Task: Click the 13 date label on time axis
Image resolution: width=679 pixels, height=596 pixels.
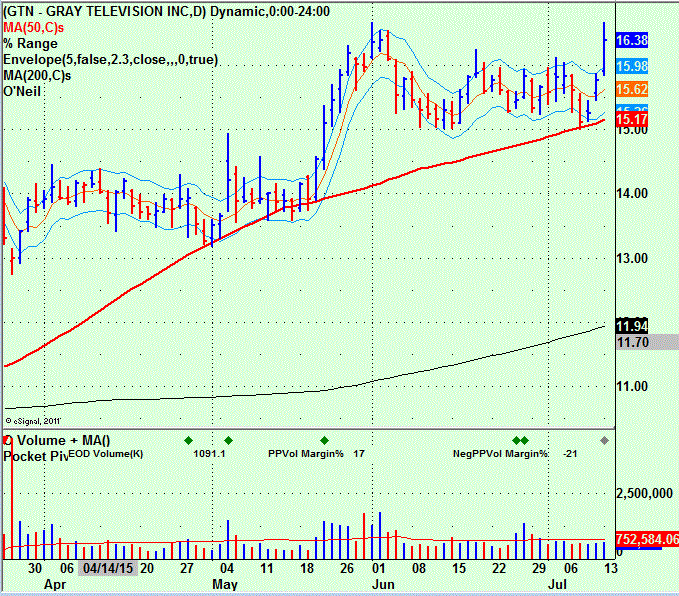Action: pyautogui.click(x=611, y=568)
